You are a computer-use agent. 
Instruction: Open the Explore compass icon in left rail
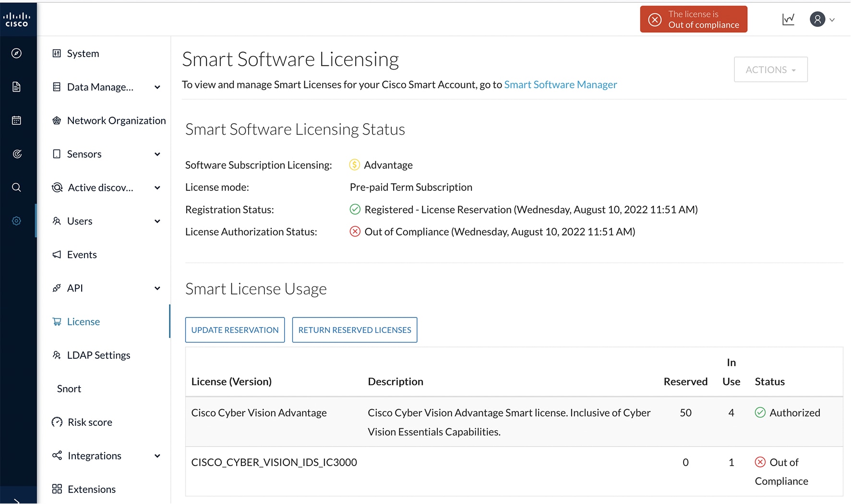tap(16, 53)
